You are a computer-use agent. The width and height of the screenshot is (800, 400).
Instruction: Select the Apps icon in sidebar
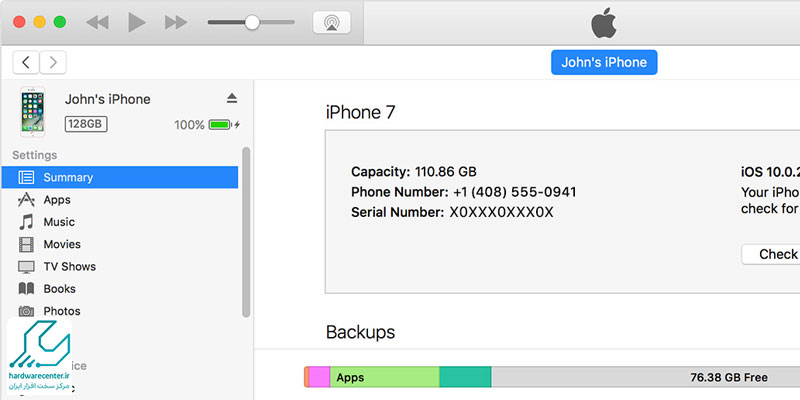click(x=26, y=200)
